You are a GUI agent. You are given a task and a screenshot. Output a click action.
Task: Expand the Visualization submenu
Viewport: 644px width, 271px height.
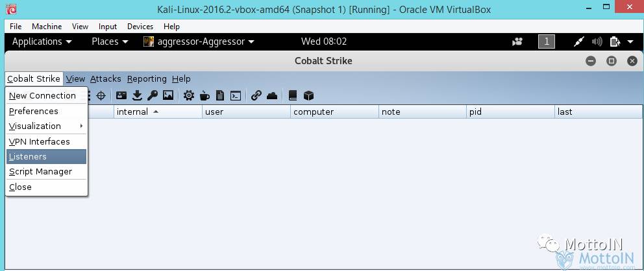pyautogui.click(x=46, y=126)
